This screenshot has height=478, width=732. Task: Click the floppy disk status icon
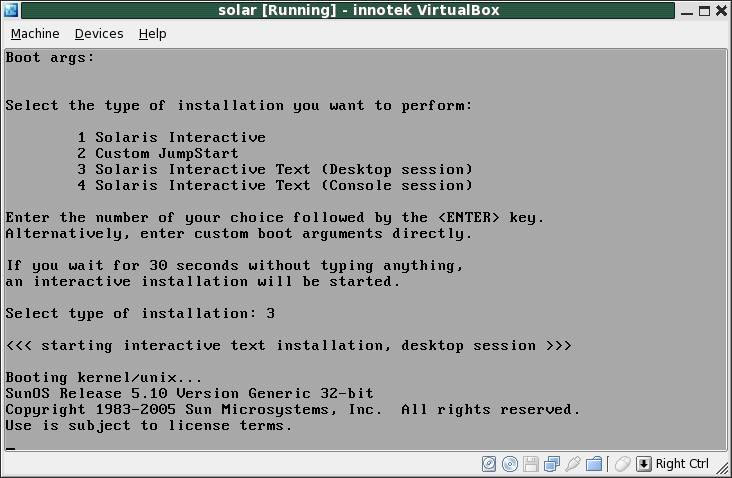531,464
